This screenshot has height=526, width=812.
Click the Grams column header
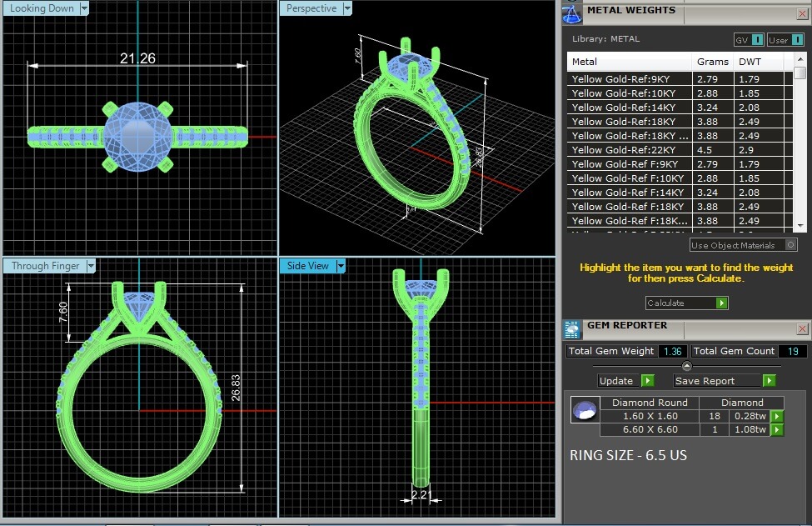(x=712, y=62)
